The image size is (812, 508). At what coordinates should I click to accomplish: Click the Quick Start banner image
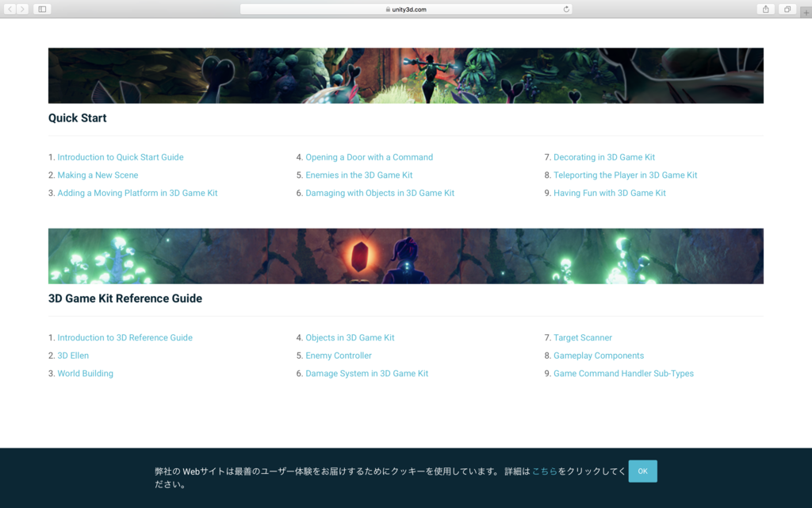(406, 75)
